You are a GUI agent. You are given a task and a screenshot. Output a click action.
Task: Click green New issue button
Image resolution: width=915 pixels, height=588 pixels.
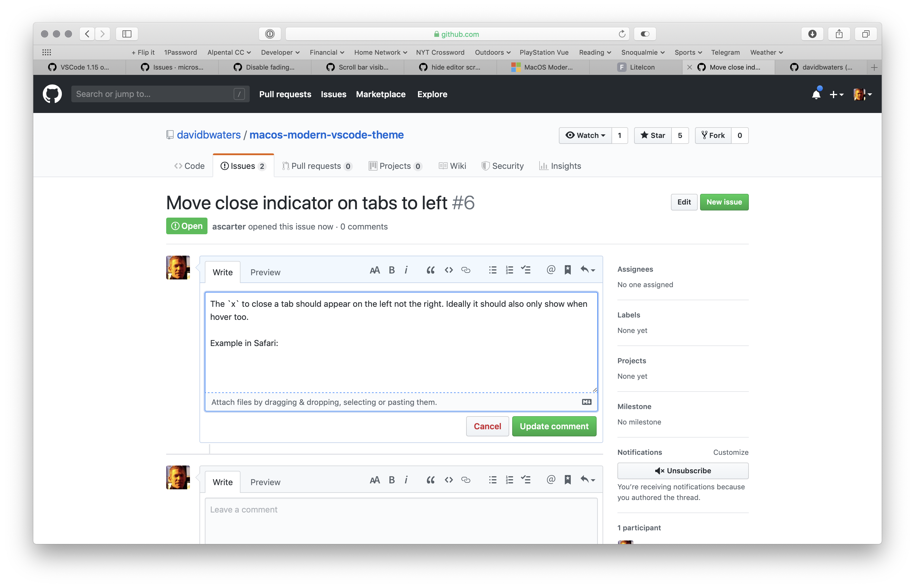point(724,202)
